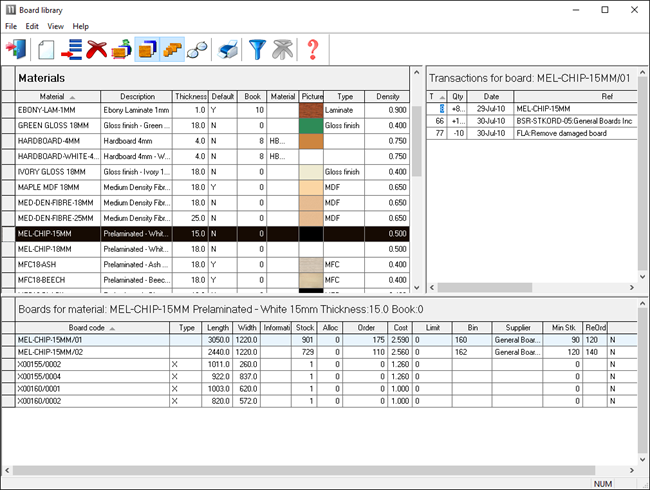Click the printer icon

click(x=229, y=48)
